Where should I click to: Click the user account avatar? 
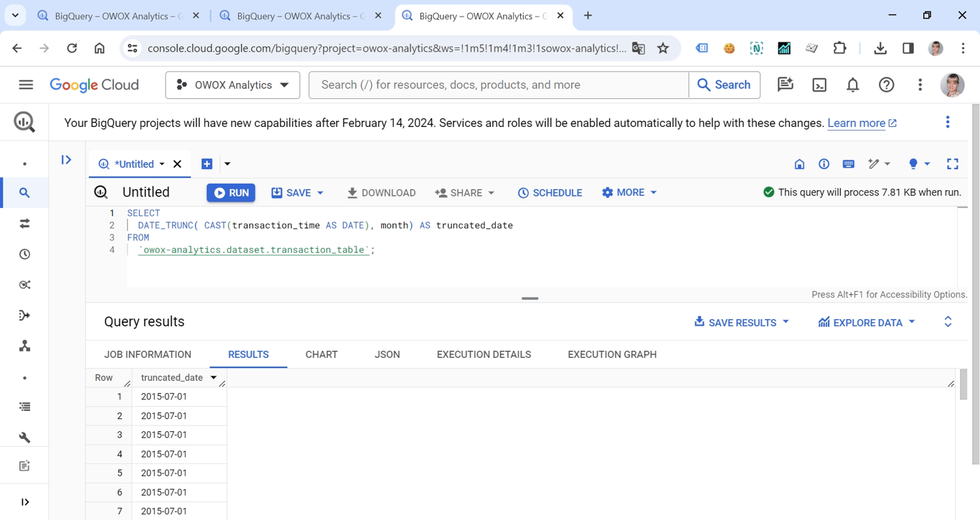[x=952, y=85]
